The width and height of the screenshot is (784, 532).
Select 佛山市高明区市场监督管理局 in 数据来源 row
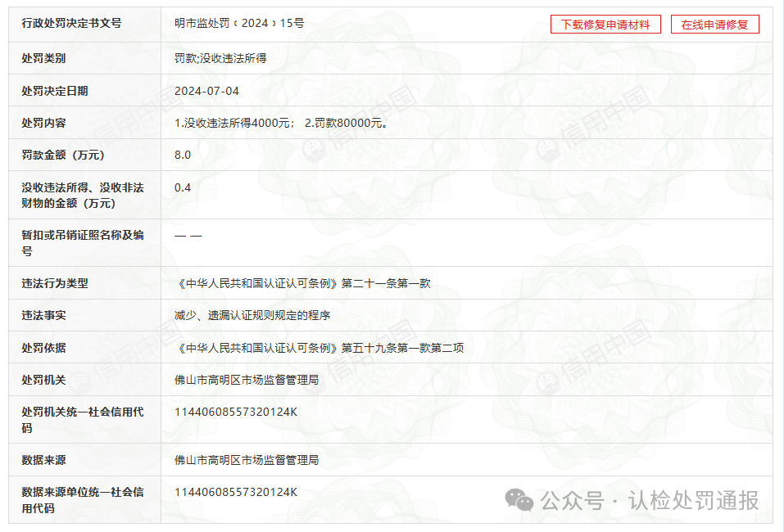(247, 460)
